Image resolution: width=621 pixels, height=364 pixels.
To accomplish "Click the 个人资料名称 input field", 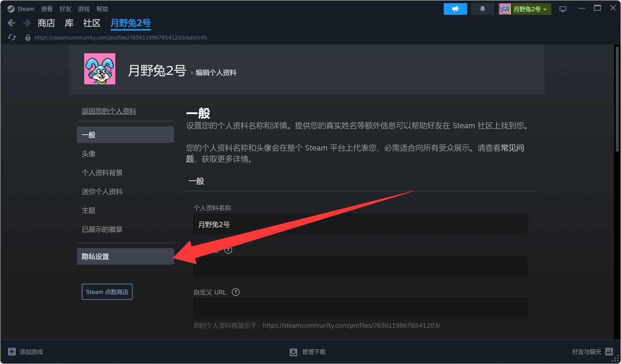I will click(x=360, y=224).
